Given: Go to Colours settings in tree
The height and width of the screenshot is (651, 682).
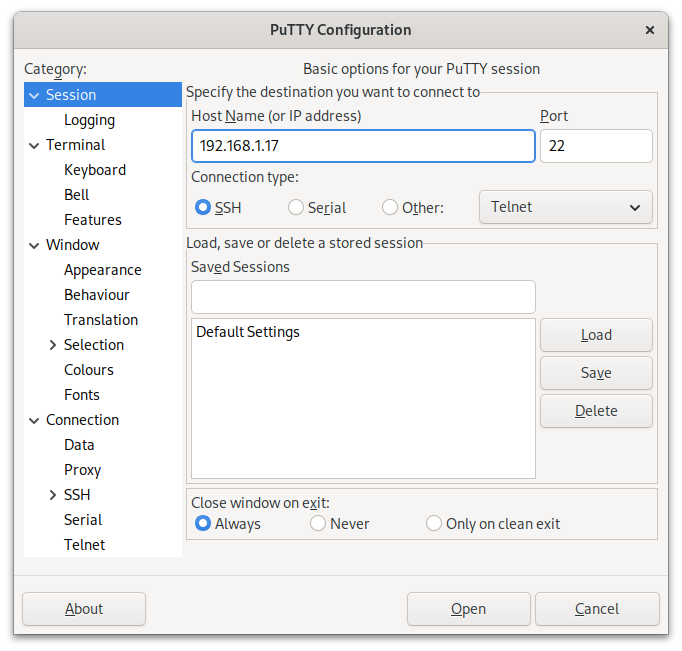Looking at the screenshot, I should 88,370.
